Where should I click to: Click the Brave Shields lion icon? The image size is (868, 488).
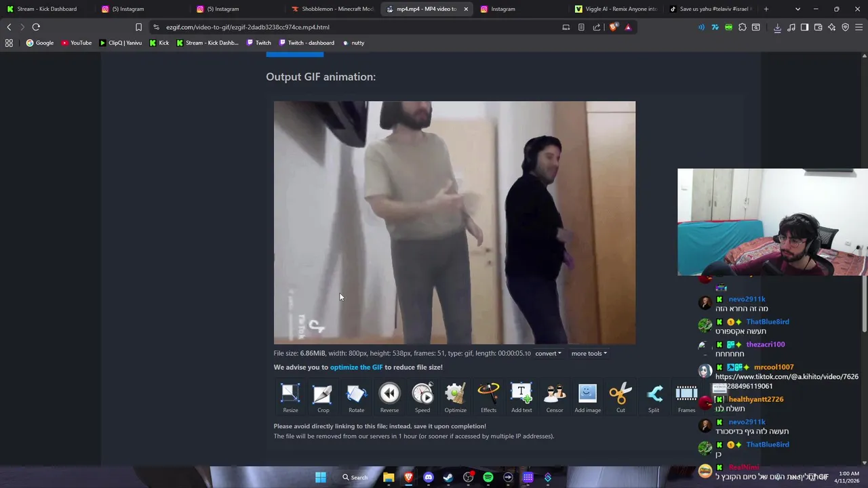[x=614, y=27]
